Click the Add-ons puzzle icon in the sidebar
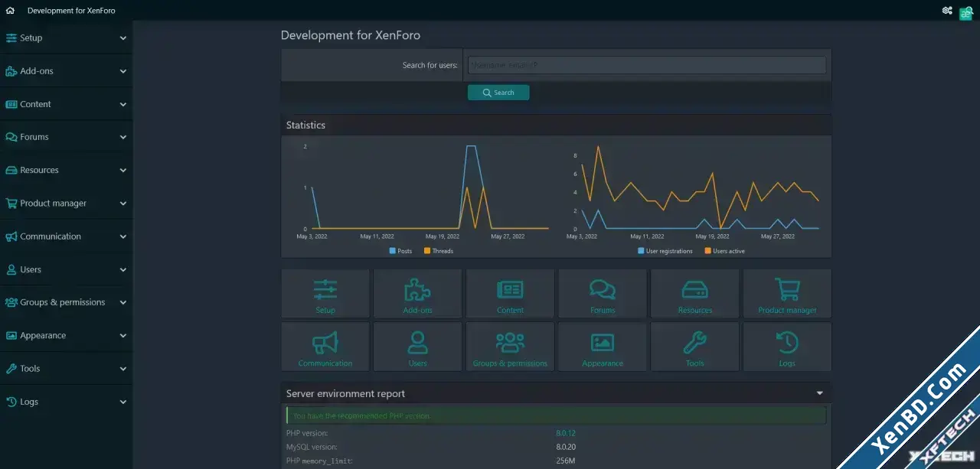This screenshot has height=469, width=980. tap(11, 71)
